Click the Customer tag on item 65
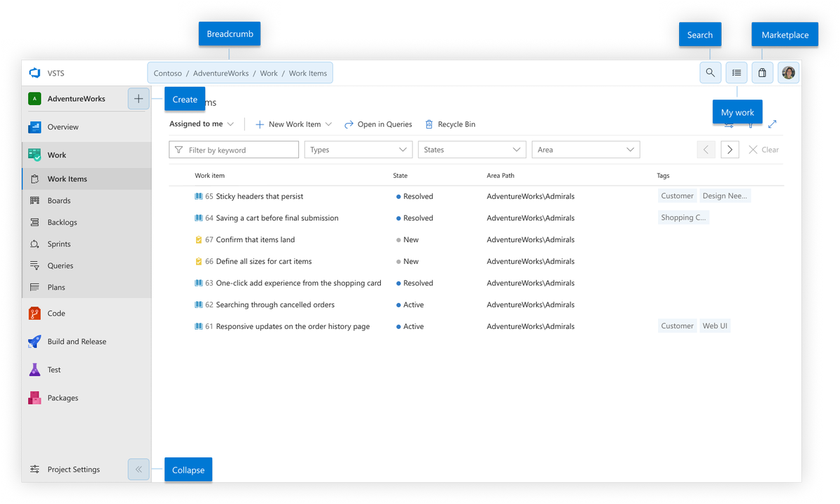 pyautogui.click(x=677, y=196)
